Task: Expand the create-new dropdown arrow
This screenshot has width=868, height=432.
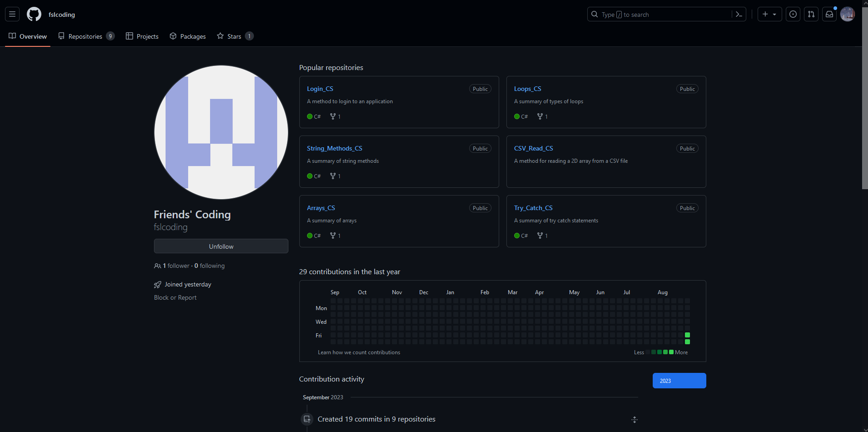Action: (x=775, y=14)
